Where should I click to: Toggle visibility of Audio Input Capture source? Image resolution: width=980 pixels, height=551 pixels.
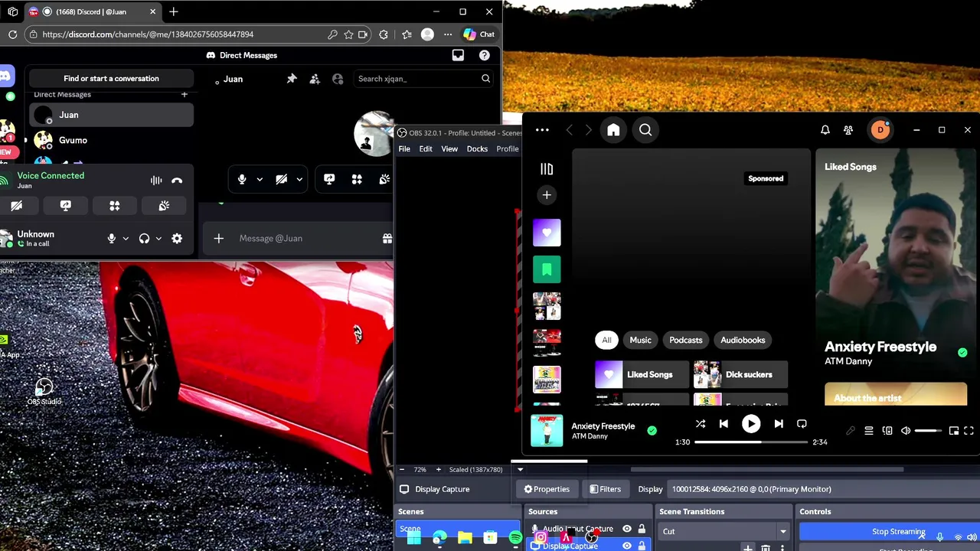(x=627, y=529)
